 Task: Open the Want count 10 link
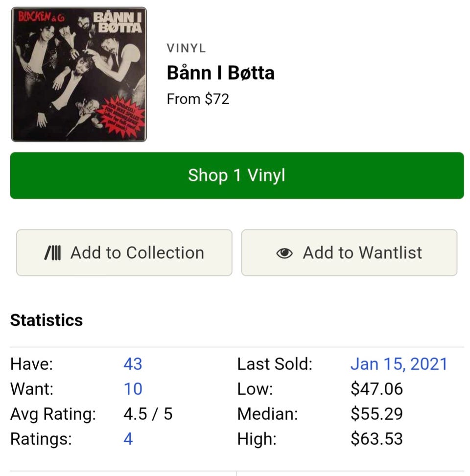(x=133, y=389)
